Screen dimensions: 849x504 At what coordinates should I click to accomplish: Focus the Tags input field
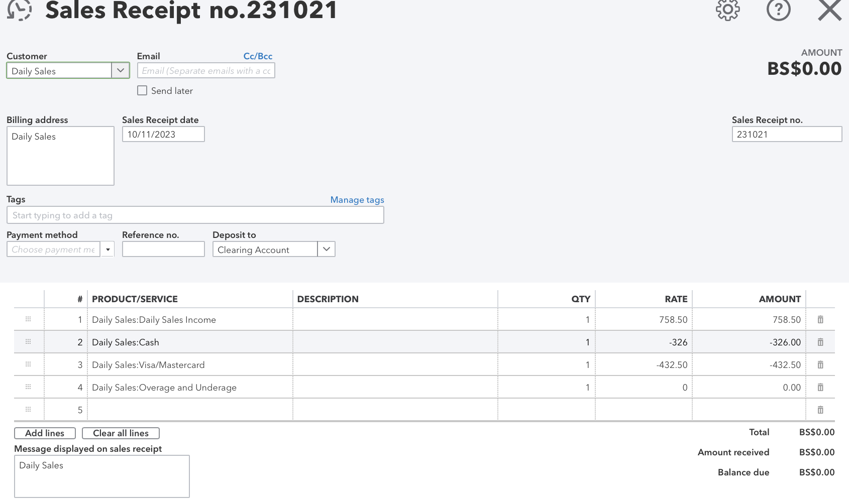195,215
